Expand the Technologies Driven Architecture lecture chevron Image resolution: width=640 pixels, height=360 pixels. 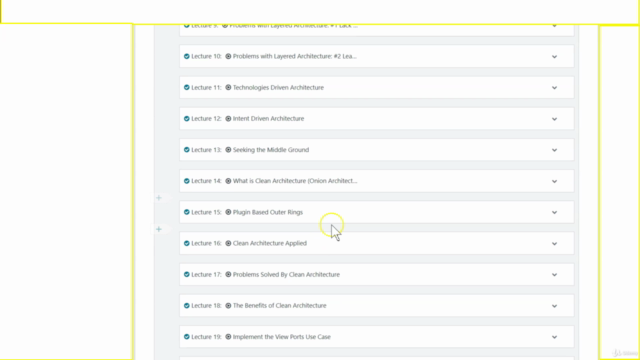point(554,88)
